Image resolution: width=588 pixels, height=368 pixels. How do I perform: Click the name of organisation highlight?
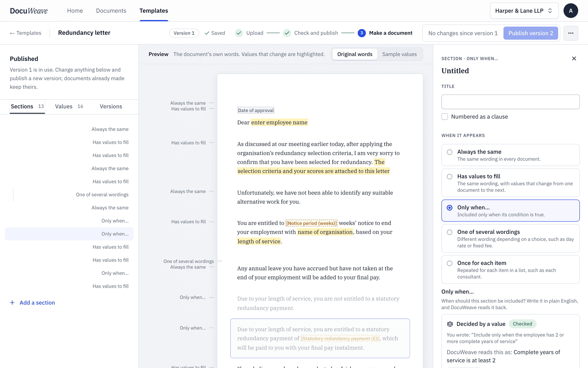tap(325, 232)
